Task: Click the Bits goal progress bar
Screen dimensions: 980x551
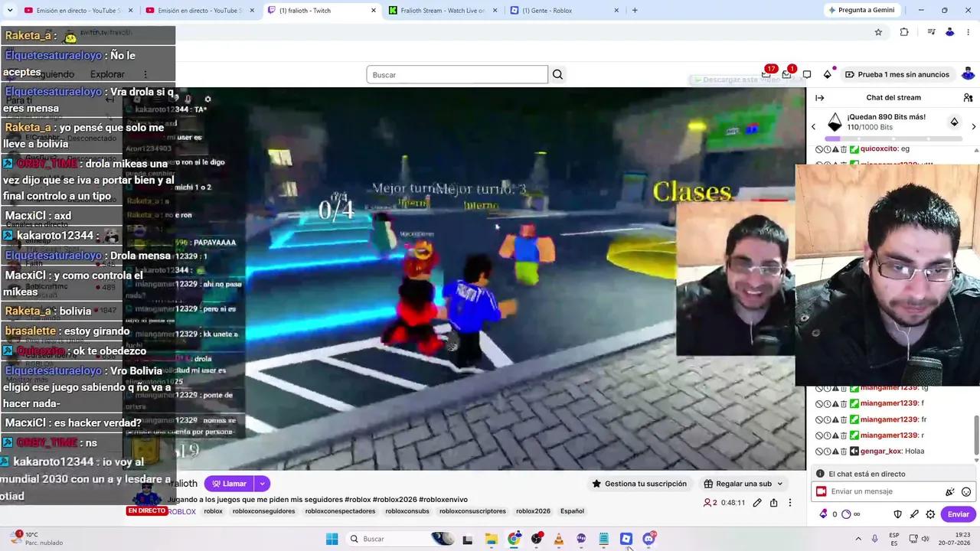Action: click(893, 139)
